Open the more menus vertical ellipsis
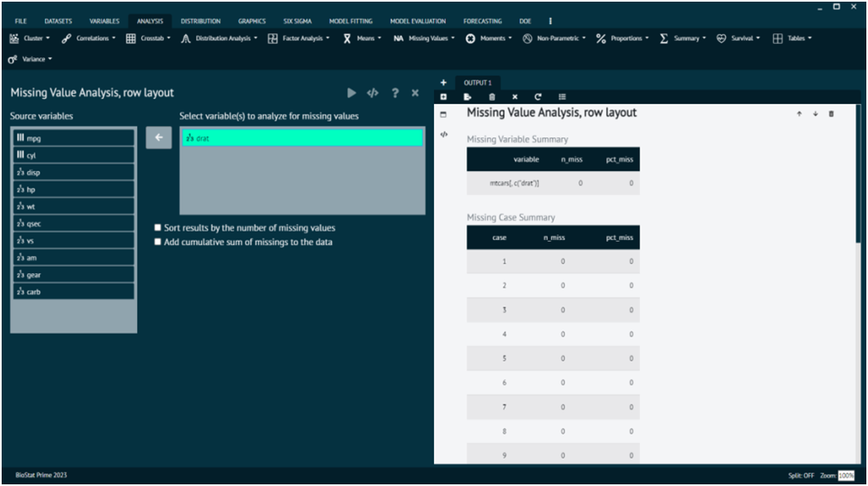The width and height of the screenshot is (868, 486). [x=550, y=21]
